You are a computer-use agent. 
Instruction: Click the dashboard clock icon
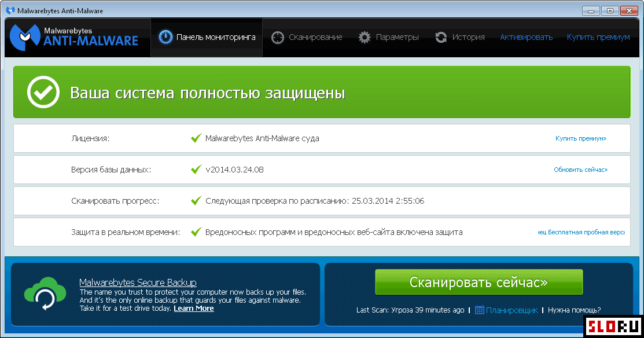(165, 37)
